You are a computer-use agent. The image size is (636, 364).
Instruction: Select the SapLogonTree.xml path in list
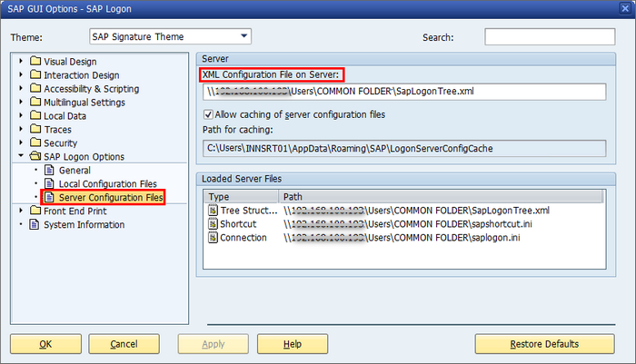[x=416, y=211]
